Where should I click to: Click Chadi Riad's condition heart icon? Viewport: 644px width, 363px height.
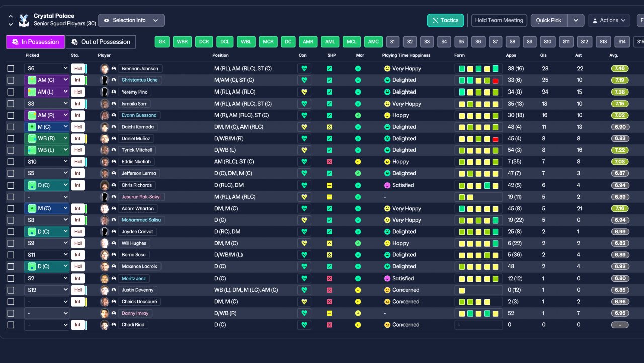point(304,325)
